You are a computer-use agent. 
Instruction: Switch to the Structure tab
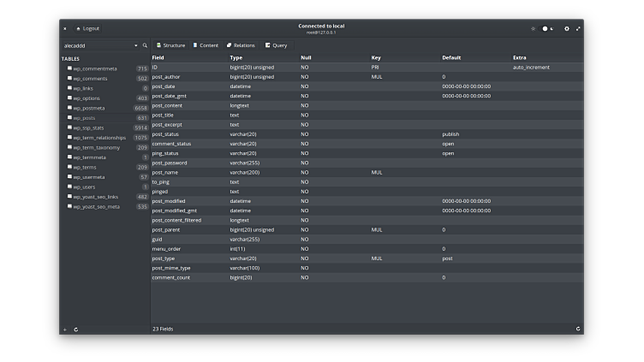(170, 45)
